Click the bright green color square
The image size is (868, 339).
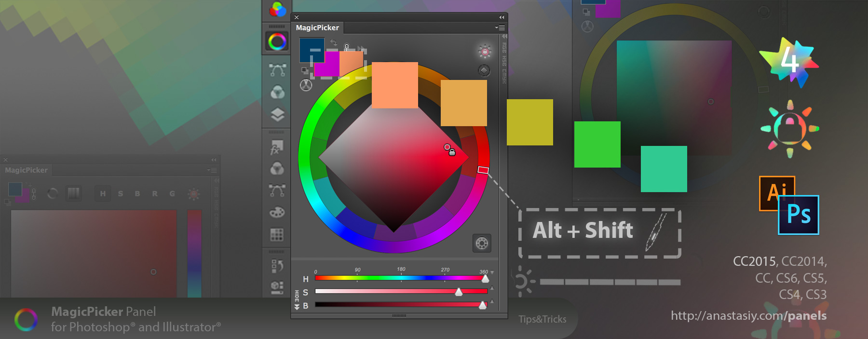[597, 144]
